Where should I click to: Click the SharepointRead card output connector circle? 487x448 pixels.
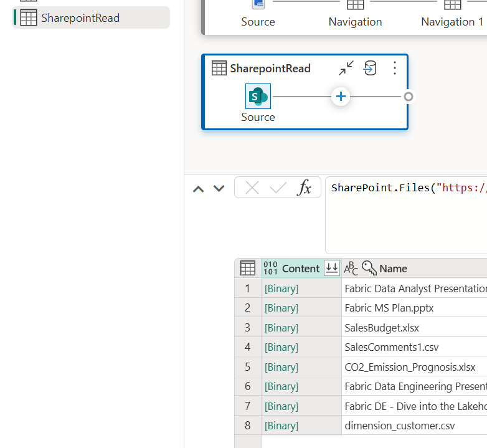point(409,97)
